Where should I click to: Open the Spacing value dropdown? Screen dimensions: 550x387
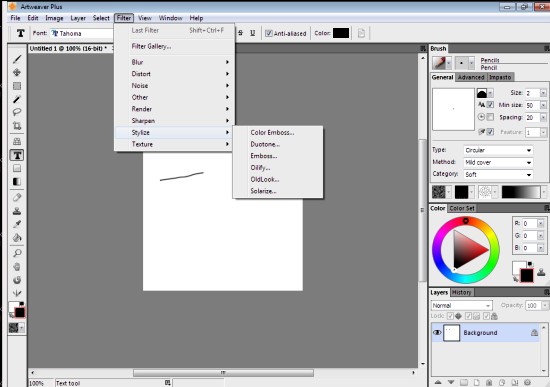[543, 118]
